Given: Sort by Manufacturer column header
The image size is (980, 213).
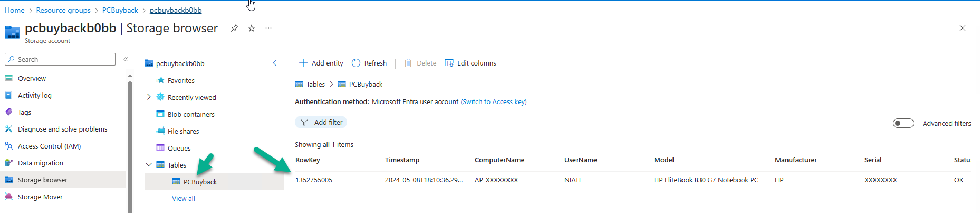Looking at the screenshot, I should pos(796,160).
